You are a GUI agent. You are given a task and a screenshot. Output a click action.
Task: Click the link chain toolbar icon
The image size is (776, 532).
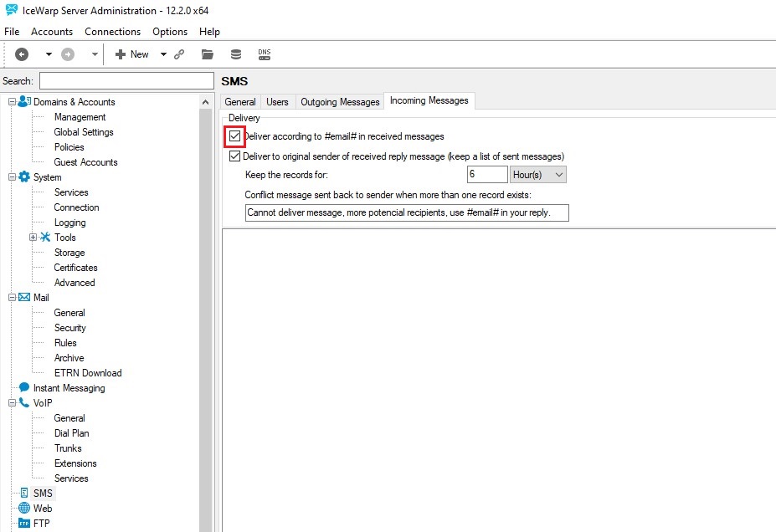[x=179, y=54]
